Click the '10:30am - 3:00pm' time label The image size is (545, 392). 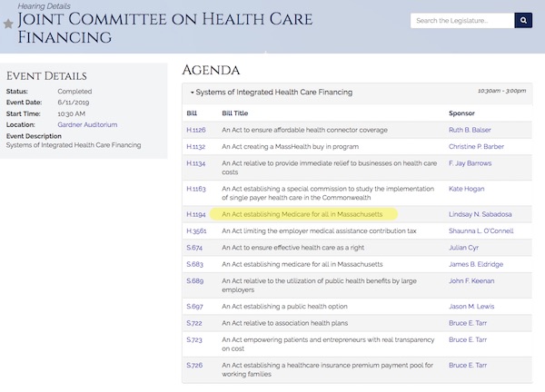502,91
